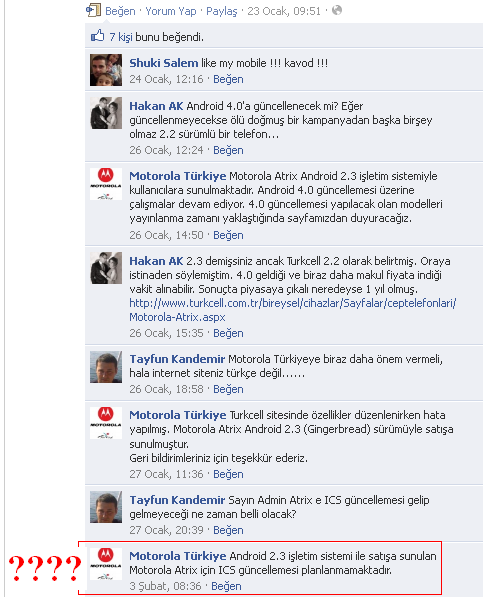Screen dimensions: 483x598
Task: Open Tayfun Kandemir name on 20:39 comment
Action: (x=177, y=500)
